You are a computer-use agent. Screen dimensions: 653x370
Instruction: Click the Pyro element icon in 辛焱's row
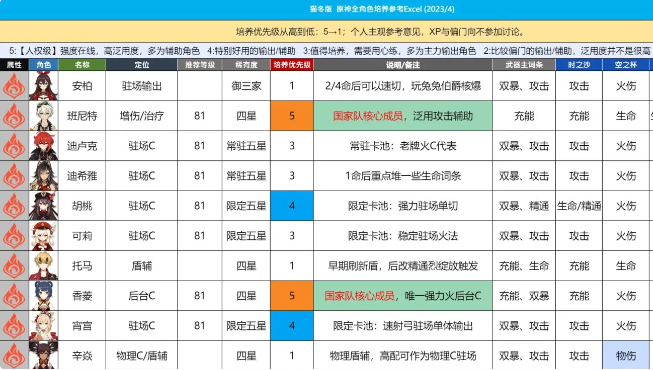(x=14, y=355)
